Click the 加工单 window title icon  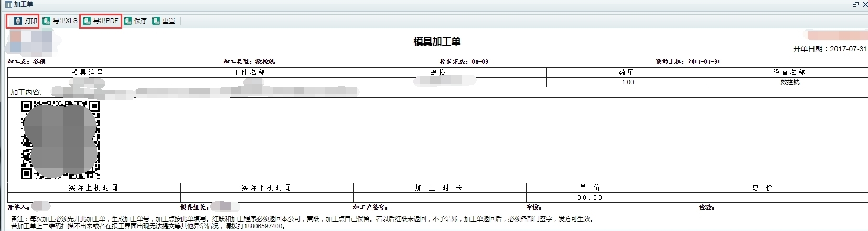click(8, 4)
